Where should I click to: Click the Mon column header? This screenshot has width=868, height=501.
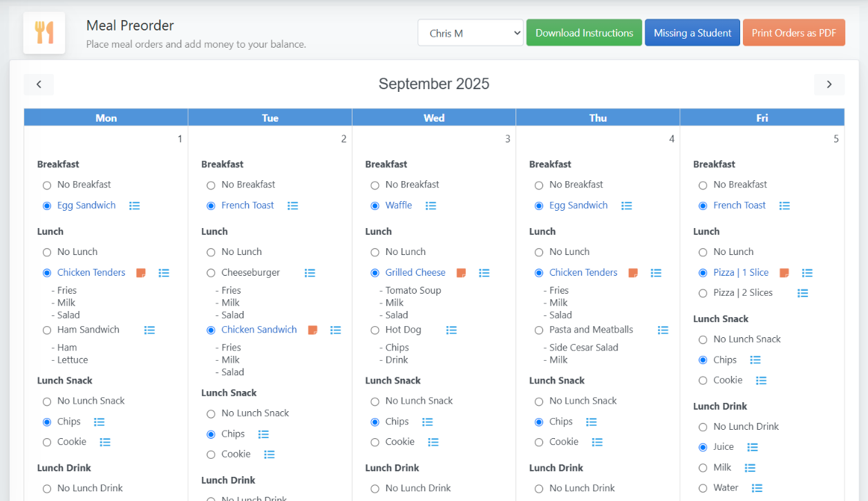click(x=106, y=117)
